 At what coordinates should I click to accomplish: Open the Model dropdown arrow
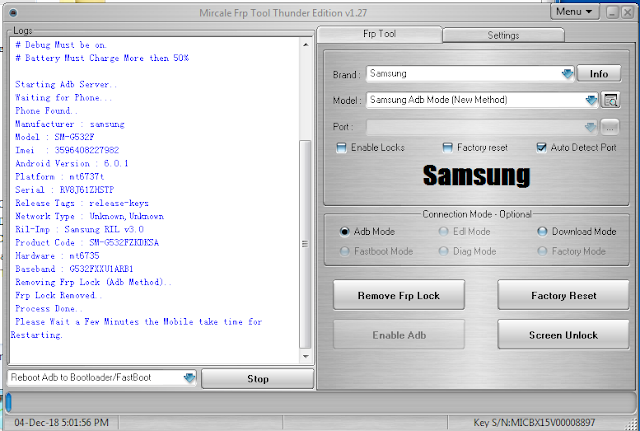tap(591, 100)
